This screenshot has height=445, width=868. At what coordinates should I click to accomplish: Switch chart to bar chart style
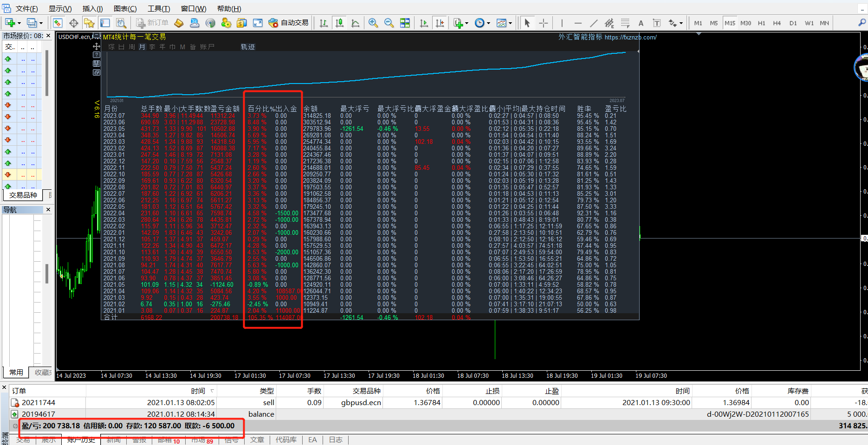click(324, 23)
